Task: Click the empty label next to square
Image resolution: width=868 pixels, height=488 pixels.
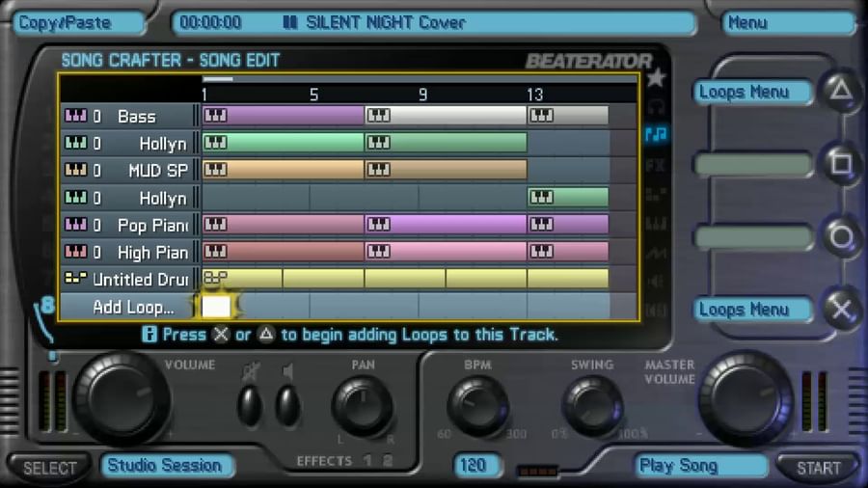Action: click(x=752, y=165)
